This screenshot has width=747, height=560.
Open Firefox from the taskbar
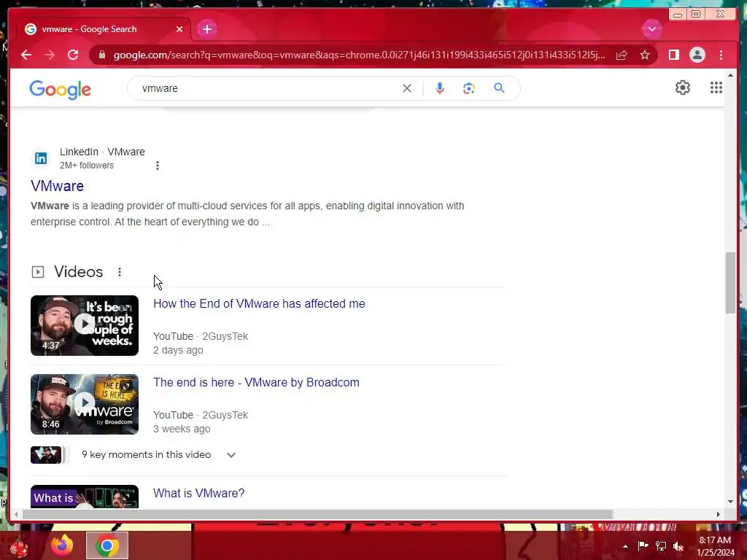tap(63, 545)
